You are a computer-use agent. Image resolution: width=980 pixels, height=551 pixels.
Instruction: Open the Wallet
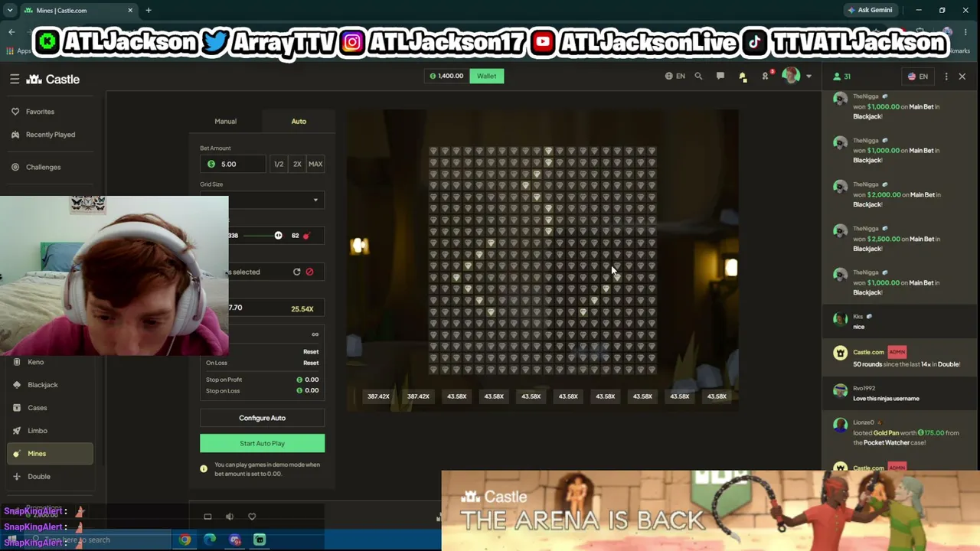click(487, 76)
